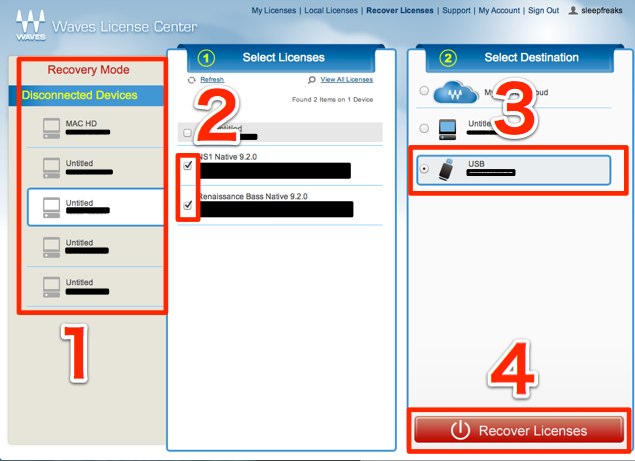Click the Renaissance Bass Native 9.2.0 license name
The height and width of the screenshot is (461, 635).
[253, 196]
